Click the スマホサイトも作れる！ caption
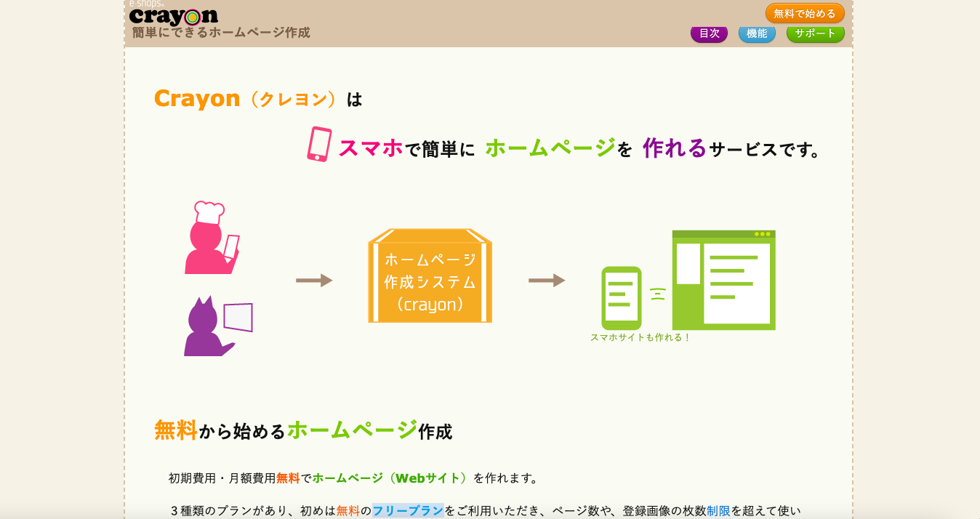 pos(640,338)
